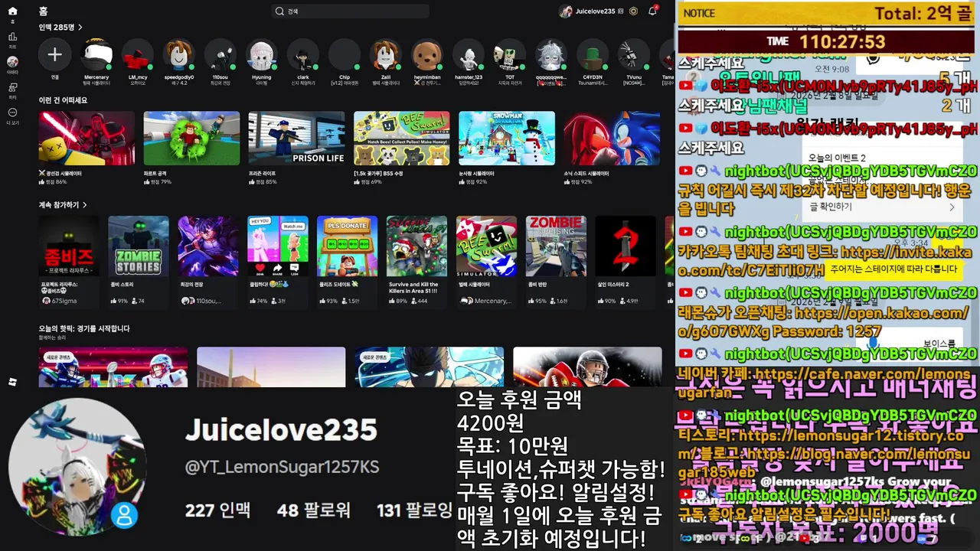Open friend C4YD3N's avatar
Viewport: 980px width, 551px height.
[x=593, y=55]
